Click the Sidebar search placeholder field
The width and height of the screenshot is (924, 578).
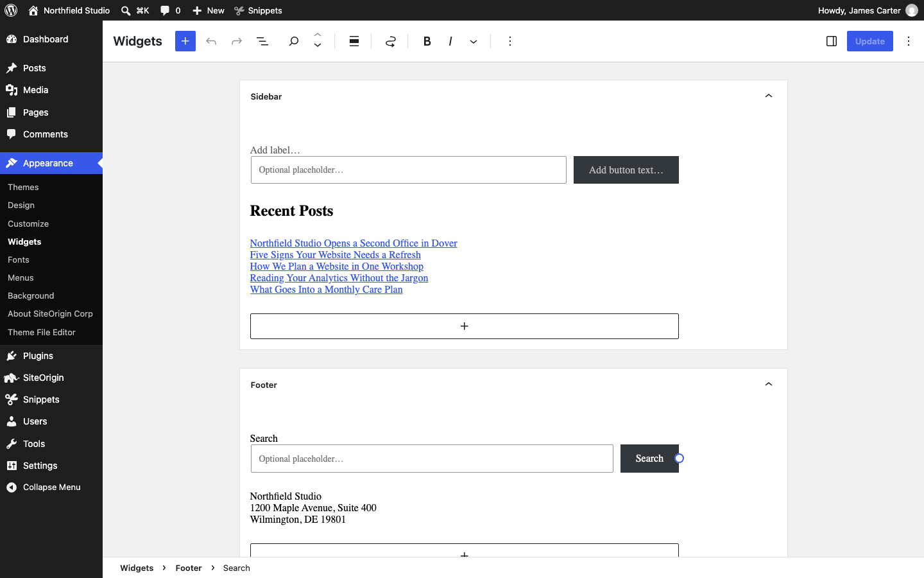point(409,170)
